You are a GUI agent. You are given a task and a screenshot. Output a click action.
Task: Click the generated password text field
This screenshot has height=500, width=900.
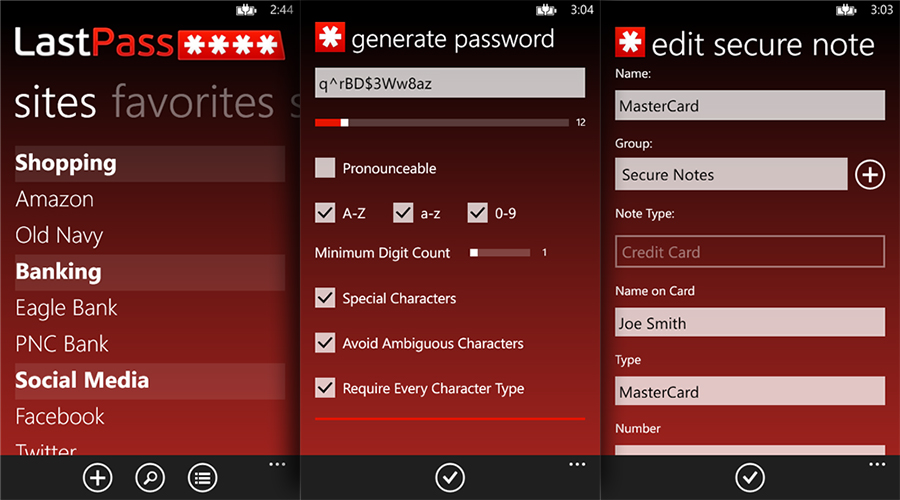(x=450, y=83)
